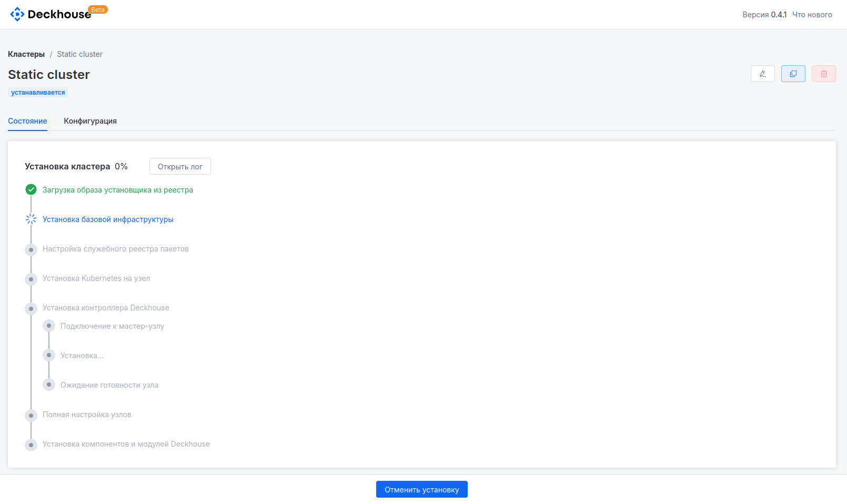847x504 pixels.
Task: Click the Deckhouse logo icon
Action: pyautogui.click(x=17, y=14)
